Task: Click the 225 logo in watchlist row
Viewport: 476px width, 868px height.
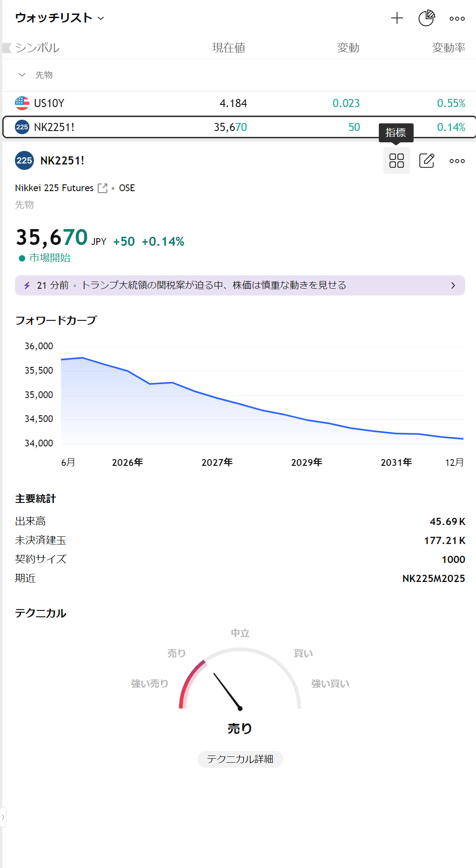Action: point(22,127)
